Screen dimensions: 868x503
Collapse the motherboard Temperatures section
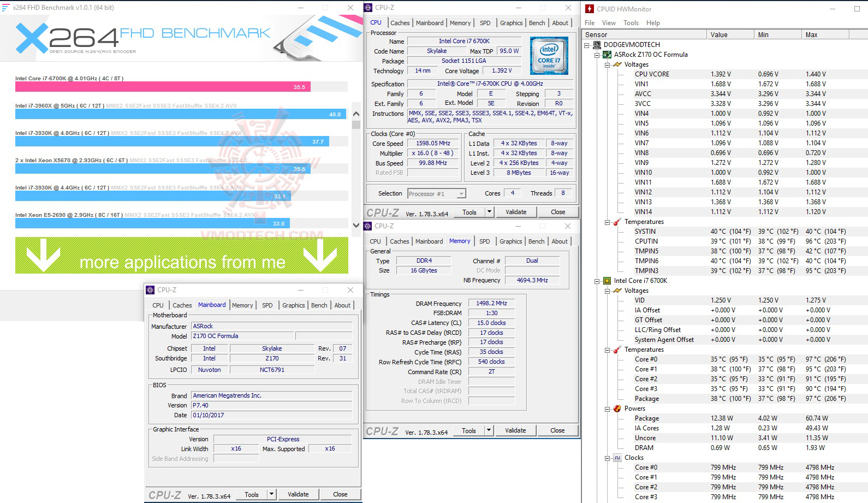[607, 222]
